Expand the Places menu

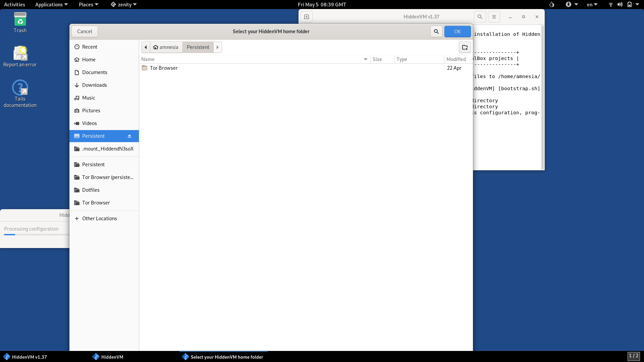coord(88,4)
